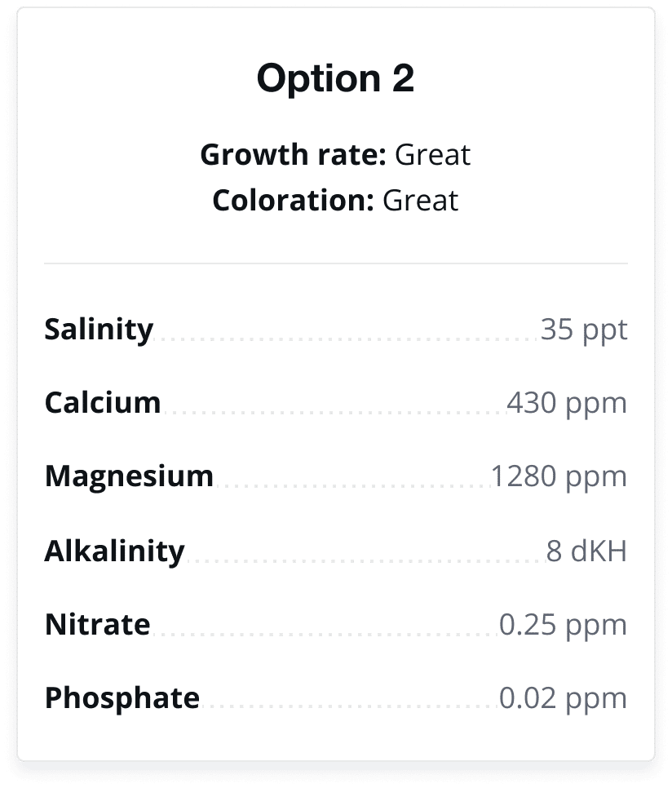Image resolution: width=672 pixels, height=788 pixels.
Task: Click the dotted leader after Alkalinity
Action: point(365,561)
